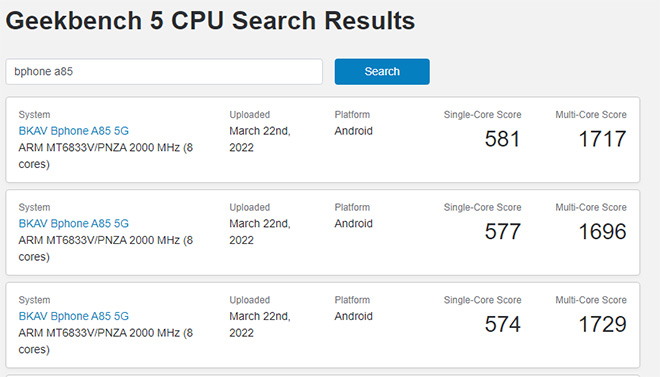Open third BKAV Bphone A85 5G result

click(x=74, y=316)
